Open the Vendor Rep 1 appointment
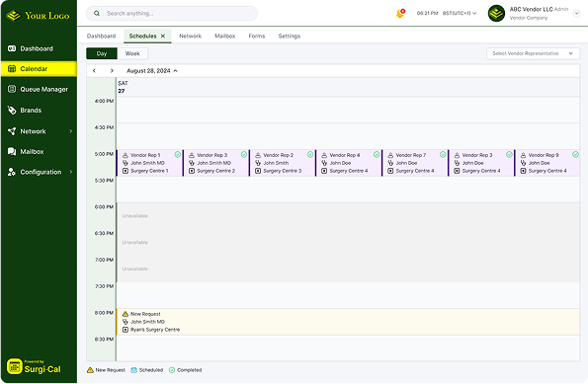This screenshot has width=588, height=384. 149,163
